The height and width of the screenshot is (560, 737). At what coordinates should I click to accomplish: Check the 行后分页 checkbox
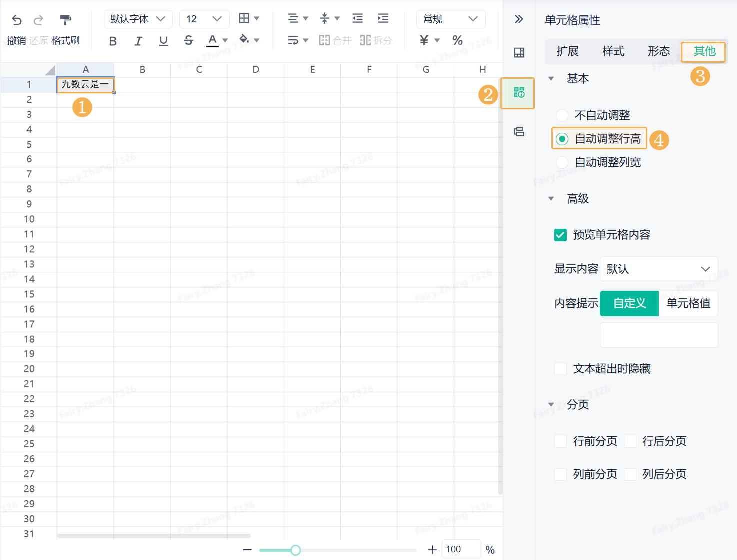(630, 441)
